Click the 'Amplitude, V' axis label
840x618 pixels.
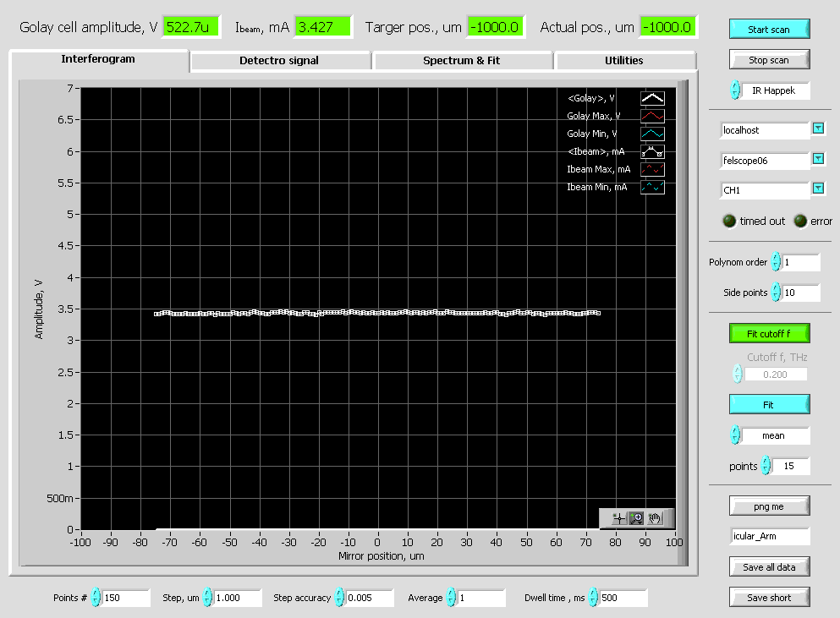[x=39, y=309]
